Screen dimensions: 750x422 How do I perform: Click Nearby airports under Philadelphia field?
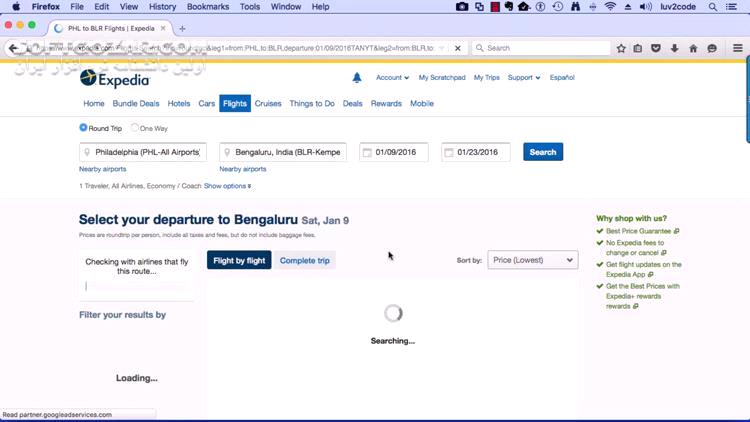103,169
